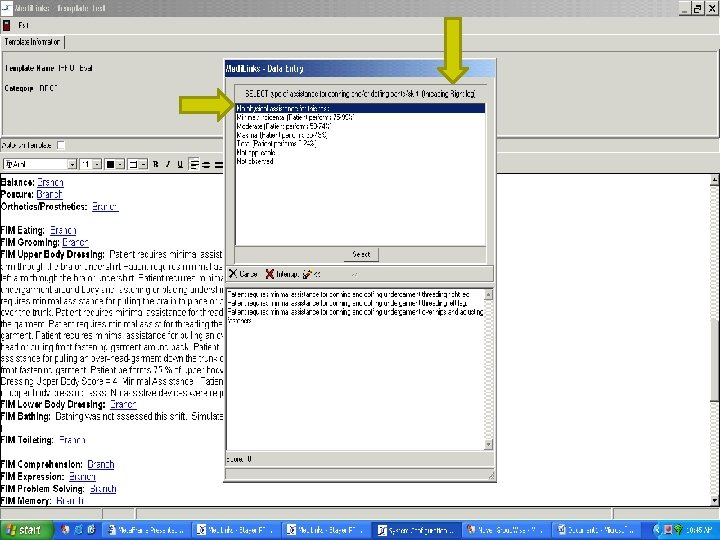Open the FIM Memory Branch link
The height and width of the screenshot is (540, 720).
[70, 501]
